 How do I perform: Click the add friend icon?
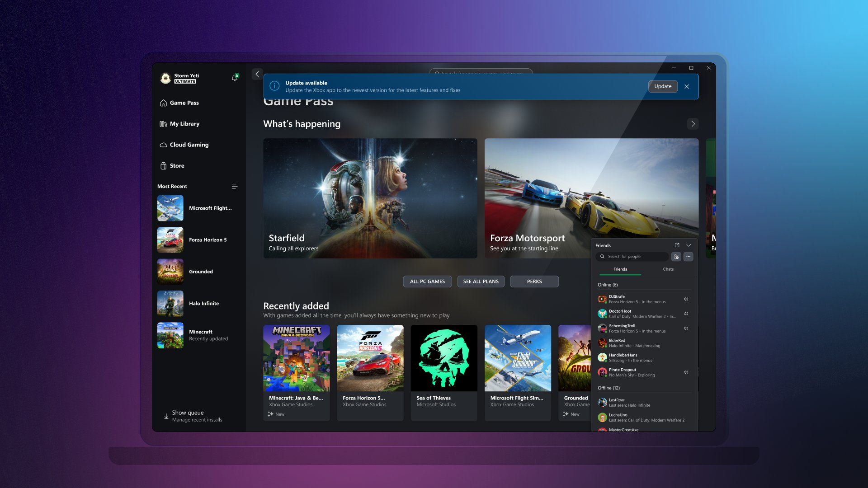[676, 257]
